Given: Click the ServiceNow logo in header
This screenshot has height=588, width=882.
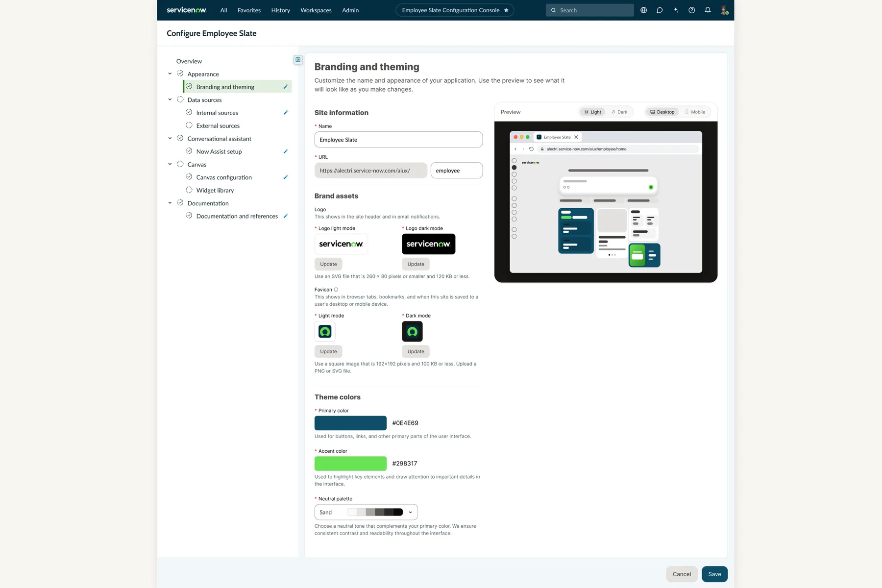Looking at the screenshot, I should click(x=187, y=10).
